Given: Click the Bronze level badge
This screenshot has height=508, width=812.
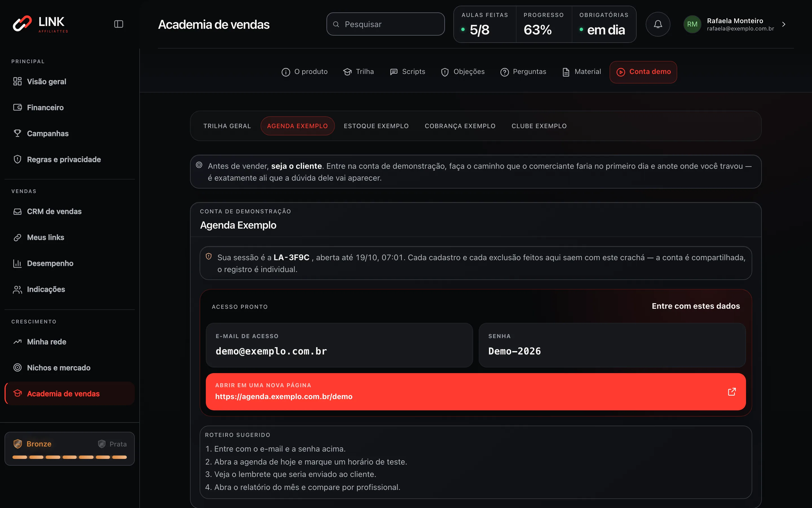Looking at the screenshot, I should (32, 444).
